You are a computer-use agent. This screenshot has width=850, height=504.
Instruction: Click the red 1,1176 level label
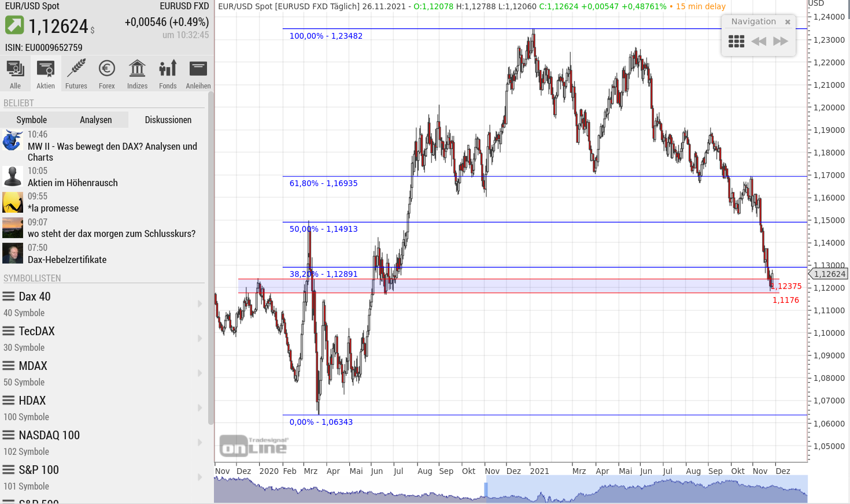786,300
